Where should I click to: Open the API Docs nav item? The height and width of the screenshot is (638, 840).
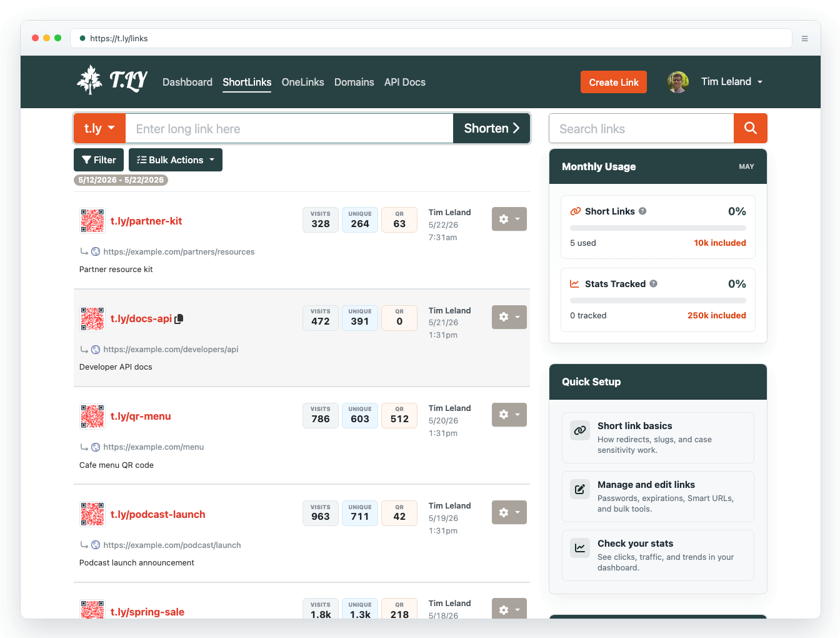(405, 82)
